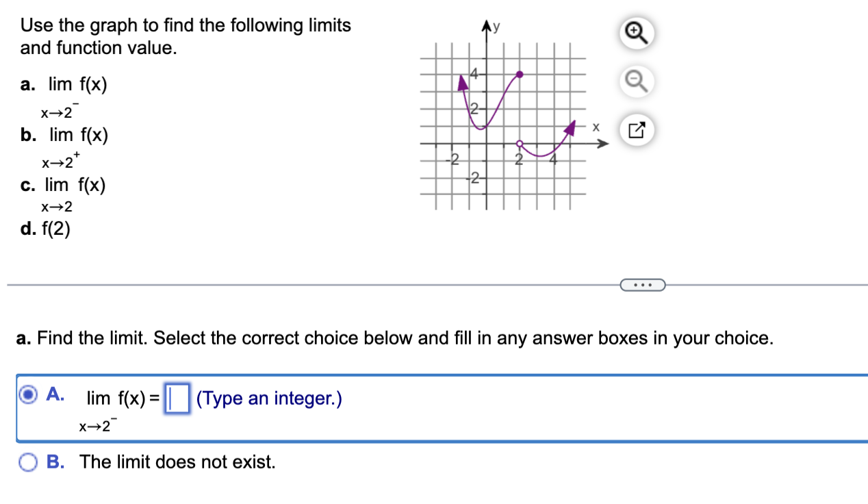Click the zoom out magnifier icon

pyautogui.click(x=637, y=82)
